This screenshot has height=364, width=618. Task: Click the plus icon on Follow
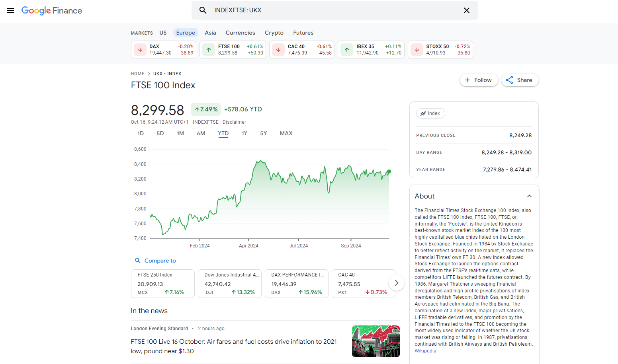(467, 80)
